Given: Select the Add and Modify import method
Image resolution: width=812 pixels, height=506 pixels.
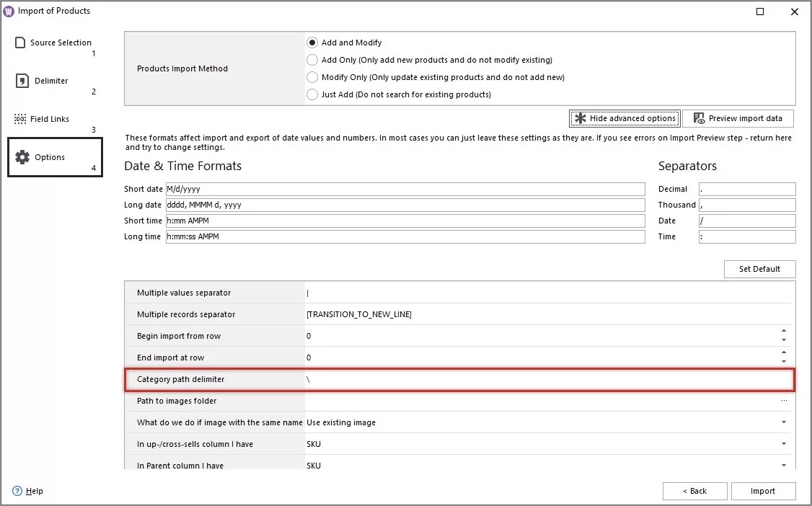Looking at the screenshot, I should (312, 42).
